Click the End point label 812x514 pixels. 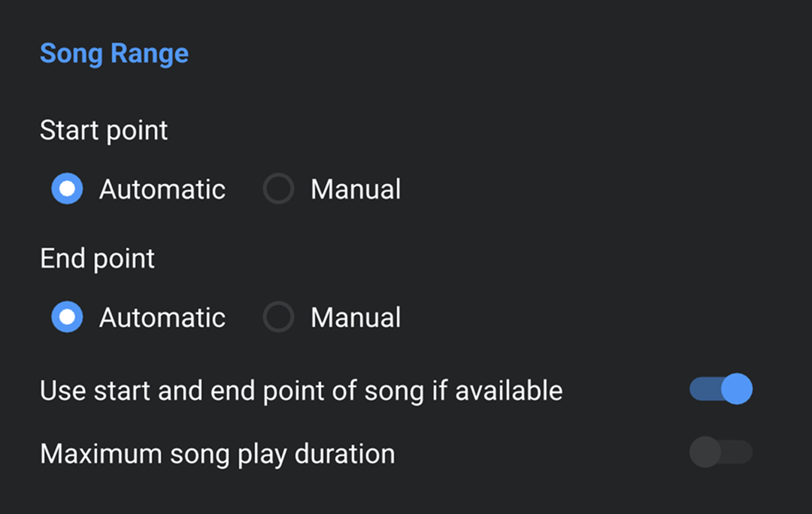97,258
